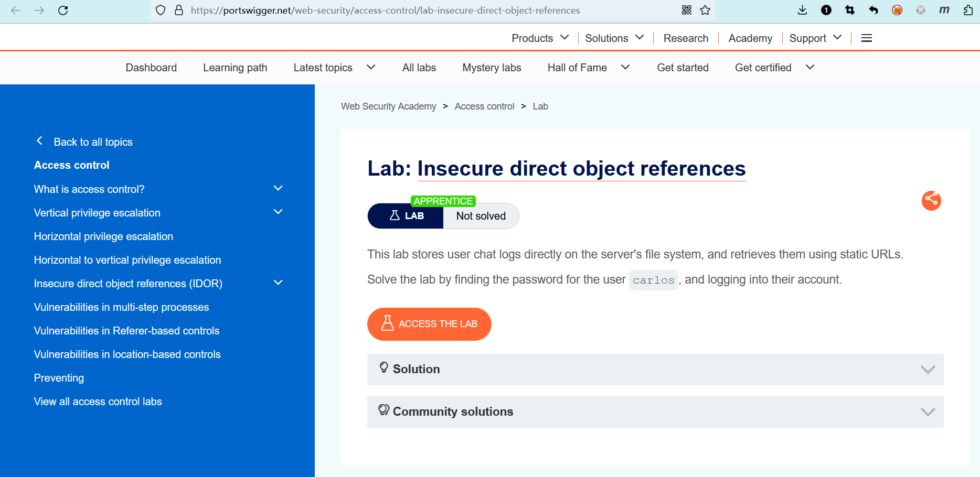Click the QR code icon in address bar
Screen dimensions: 980x477
tap(686, 10)
